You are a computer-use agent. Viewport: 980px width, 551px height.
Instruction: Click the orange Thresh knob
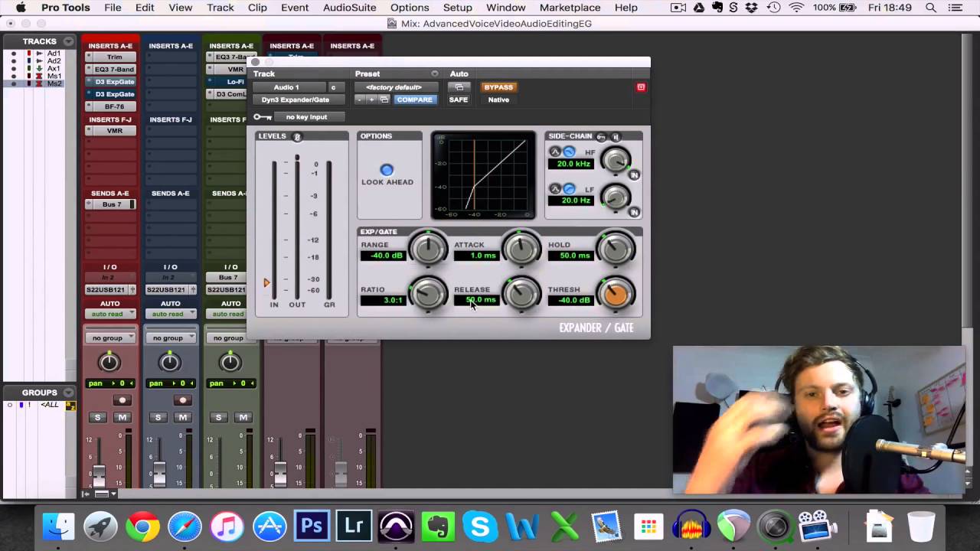pos(616,294)
